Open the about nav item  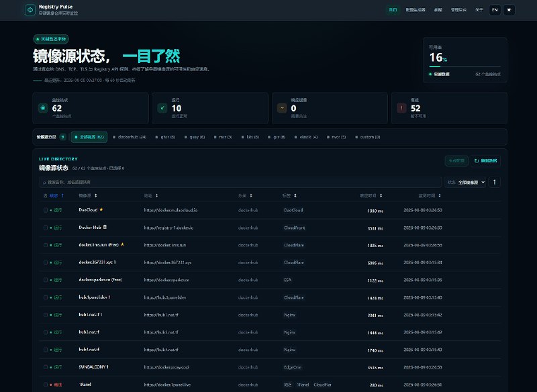pos(479,10)
